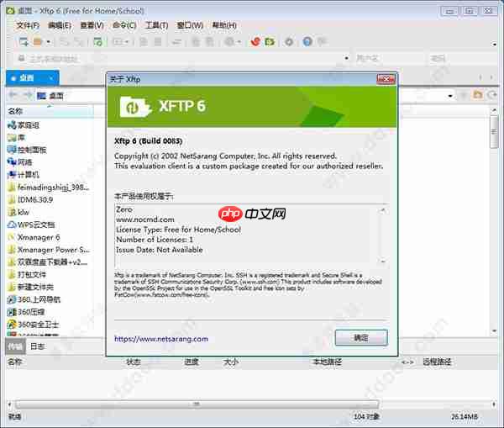This screenshot has width=504, height=428.
Task: Expand the path bar dropdown arrow
Action: coord(450,96)
